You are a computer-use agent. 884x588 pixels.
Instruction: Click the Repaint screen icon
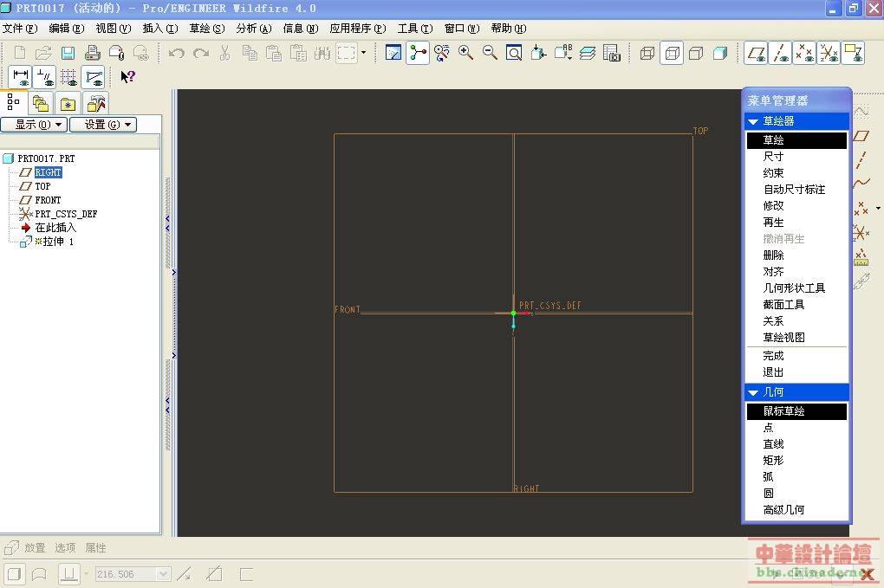click(393, 53)
